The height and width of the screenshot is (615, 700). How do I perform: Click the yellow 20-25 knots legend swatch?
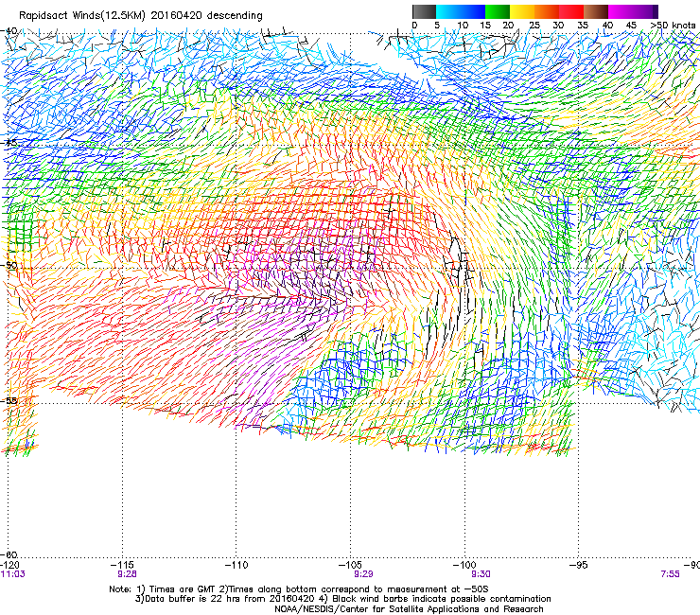[x=522, y=11]
